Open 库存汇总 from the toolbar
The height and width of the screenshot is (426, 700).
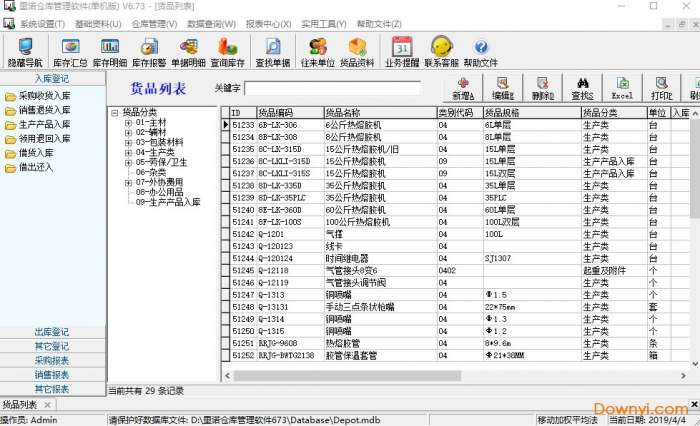coord(70,53)
